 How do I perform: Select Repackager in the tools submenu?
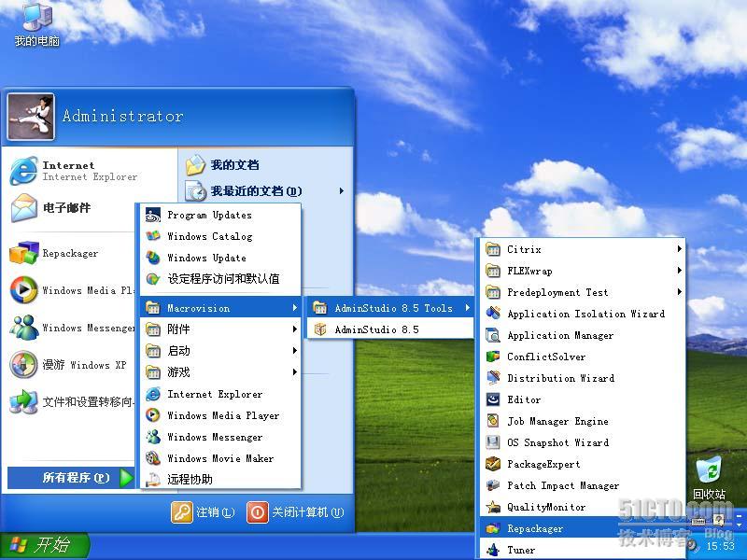[535, 528]
